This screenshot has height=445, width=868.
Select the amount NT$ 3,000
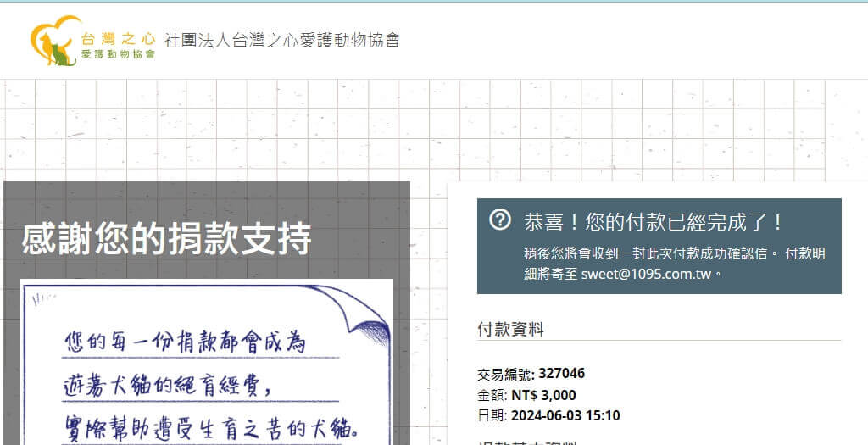click(x=543, y=395)
